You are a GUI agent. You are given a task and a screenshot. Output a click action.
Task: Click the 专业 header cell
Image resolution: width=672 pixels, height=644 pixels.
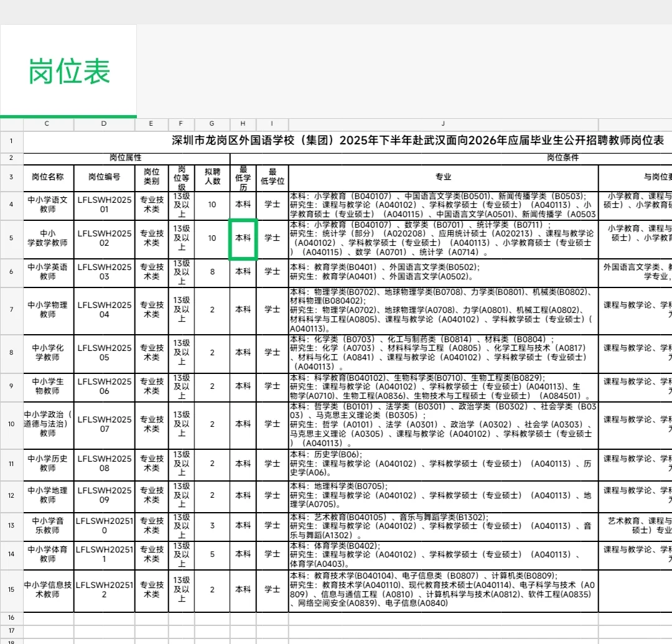(x=443, y=177)
